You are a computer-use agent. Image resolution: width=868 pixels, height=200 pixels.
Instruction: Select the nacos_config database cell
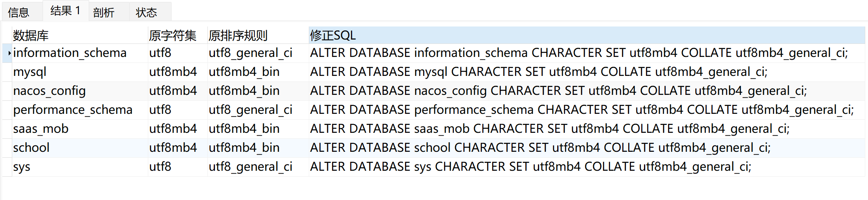click(80, 91)
